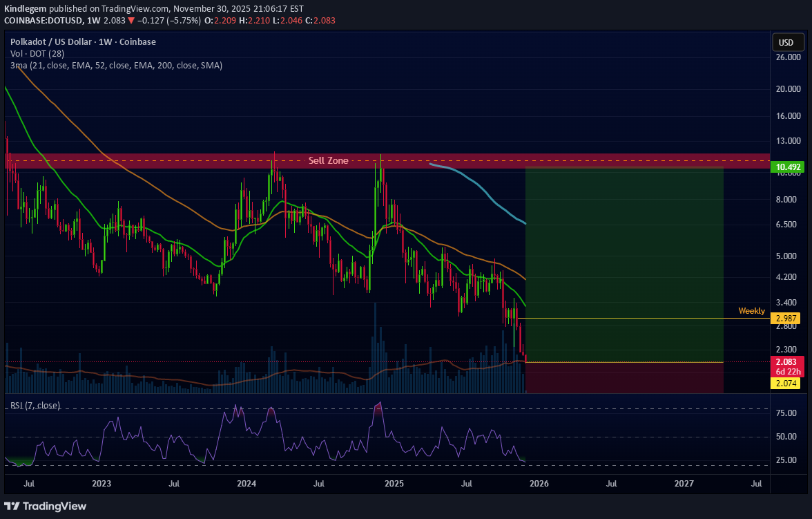Screen dimensions: 812x519
Task: Open the USD currency selector
Action: pyautogui.click(x=786, y=43)
